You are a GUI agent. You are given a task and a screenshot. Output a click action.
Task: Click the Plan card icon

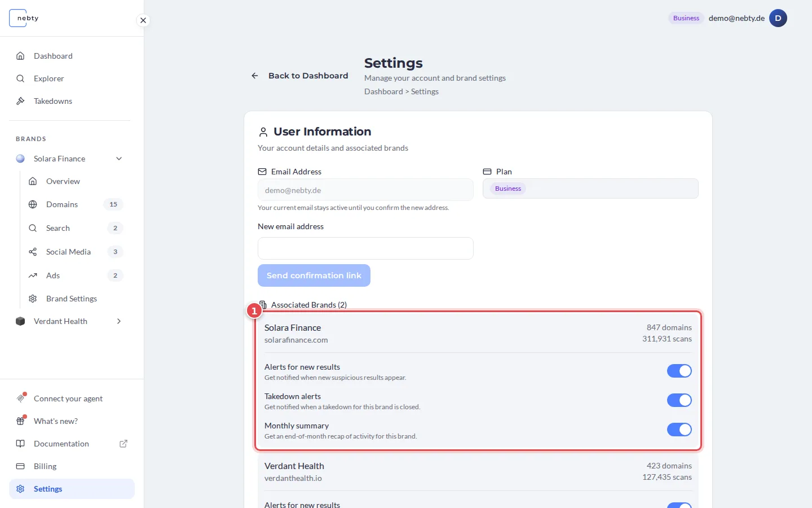pyautogui.click(x=487, y=172)
